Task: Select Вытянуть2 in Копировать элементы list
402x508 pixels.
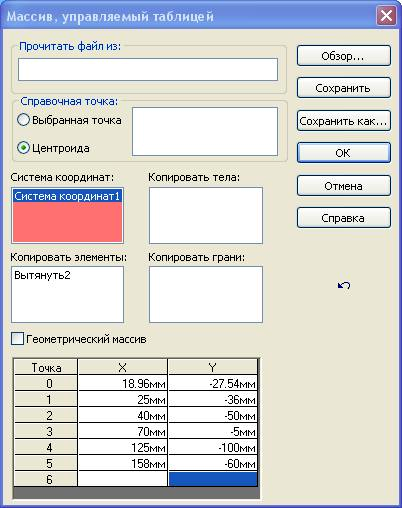Action: (42, 275)
